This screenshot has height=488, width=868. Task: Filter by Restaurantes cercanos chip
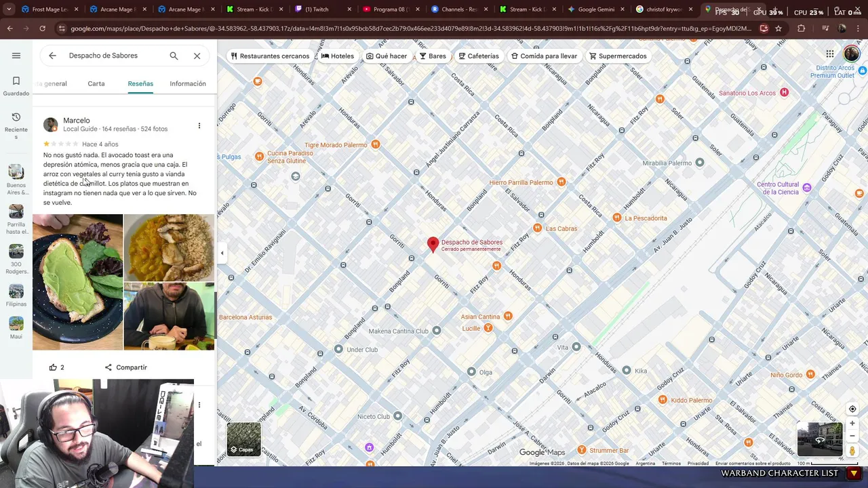pyautogui.click(x=270, y=56)
